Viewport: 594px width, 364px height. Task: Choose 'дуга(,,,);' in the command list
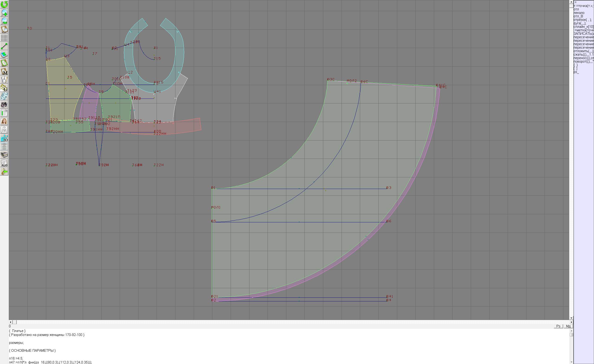(580, 23)
